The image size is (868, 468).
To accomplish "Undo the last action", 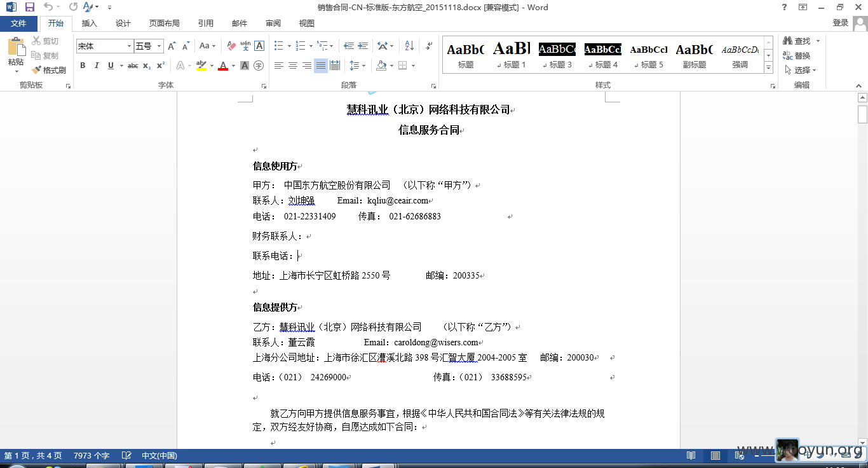I will (48, 7).
